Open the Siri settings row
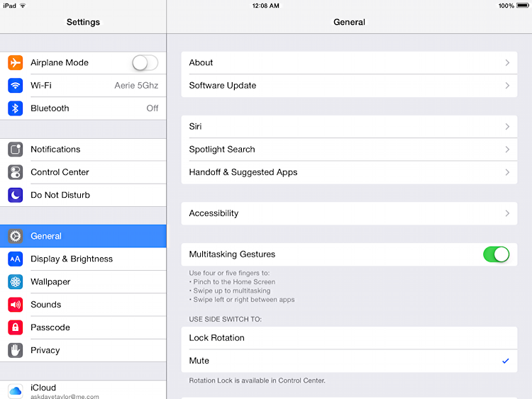This screenshot has width=532, height=399. (x=349, y=127)
